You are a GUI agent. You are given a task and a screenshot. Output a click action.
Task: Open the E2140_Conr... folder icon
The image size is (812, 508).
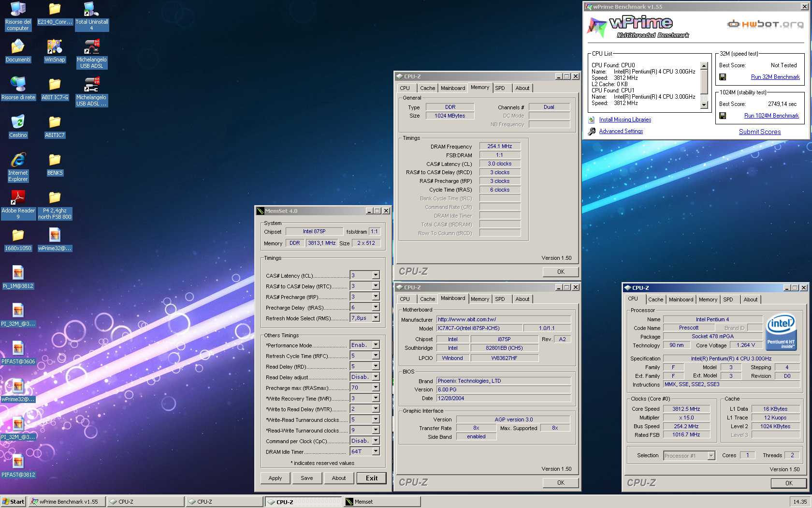(x=55, y=14)
